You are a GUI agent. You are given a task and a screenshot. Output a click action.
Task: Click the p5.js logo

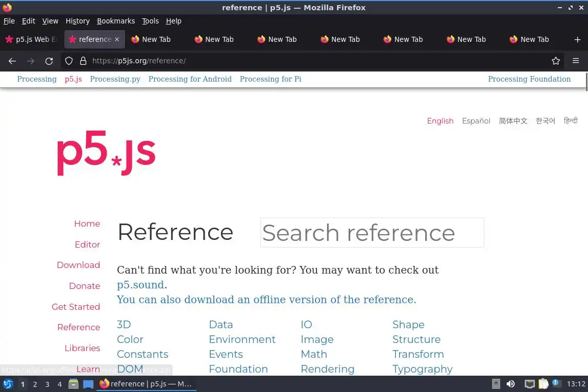point(106,153)
